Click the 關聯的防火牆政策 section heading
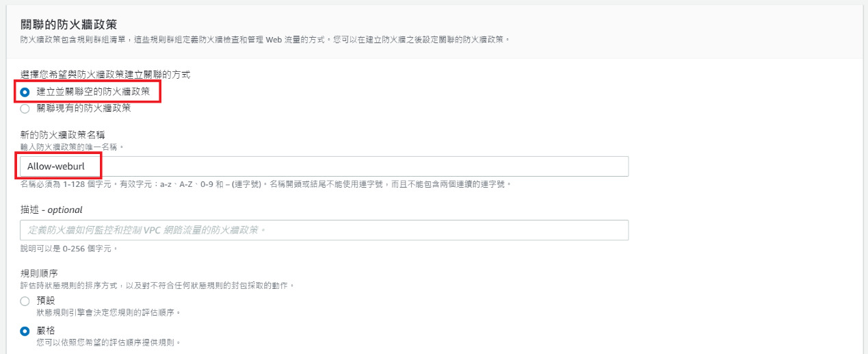868x354 pixels. 68,25
